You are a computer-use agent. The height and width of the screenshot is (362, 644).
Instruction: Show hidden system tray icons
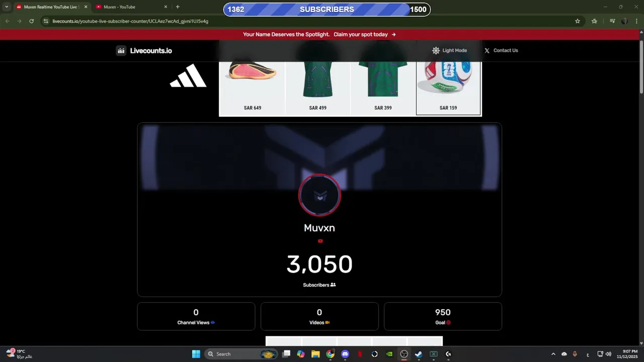(x=553, y=354)
